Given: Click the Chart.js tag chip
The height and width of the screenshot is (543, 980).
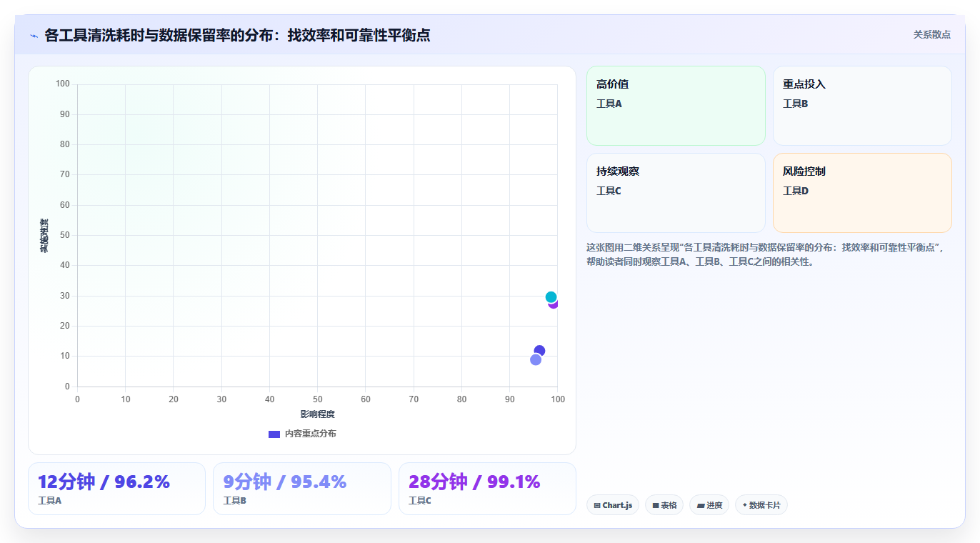Looking at the screenshot, I should [613, 505].
